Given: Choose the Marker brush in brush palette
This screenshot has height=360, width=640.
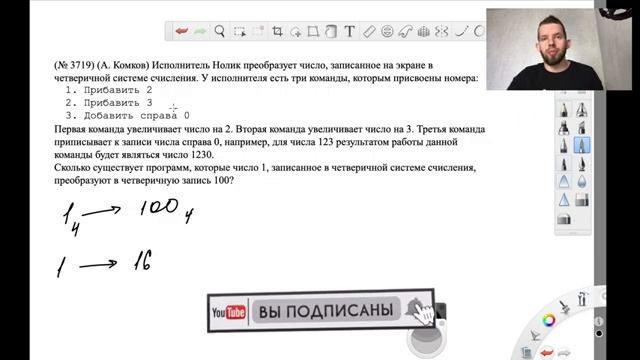Looking at the screenshot, I should (564, 128).
